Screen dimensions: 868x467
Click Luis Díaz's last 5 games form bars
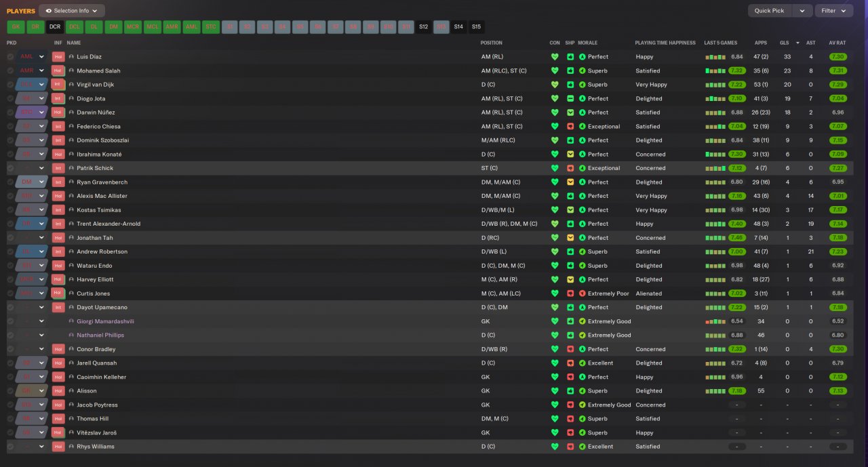pyautogui.click(x=715, y=57)
